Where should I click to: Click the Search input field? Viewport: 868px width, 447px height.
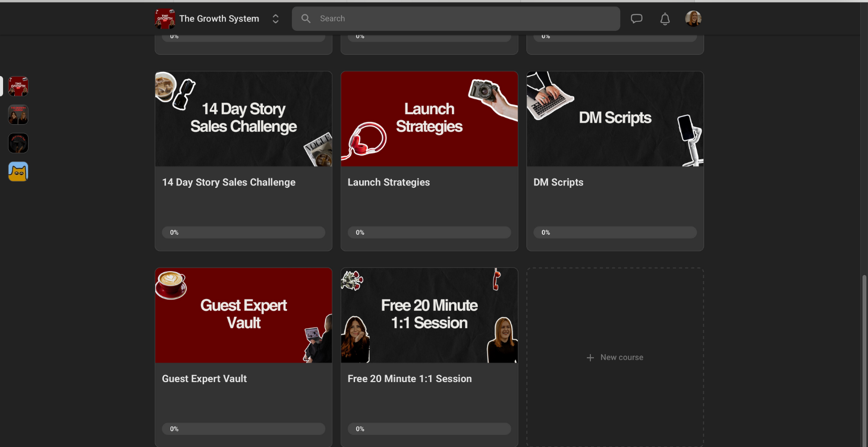456,18
